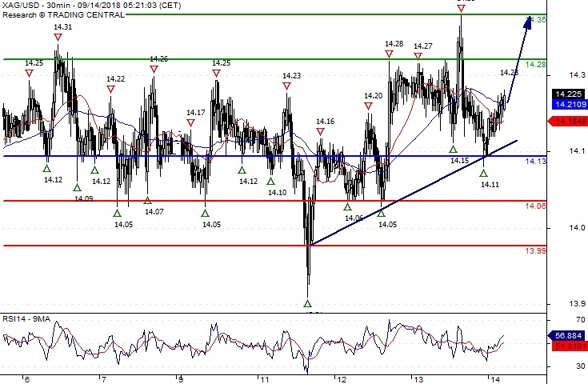This screenshot has width=588, height=384.
Task: Click the blue 14.13 pivot level label
Action: tap(535, 162)
